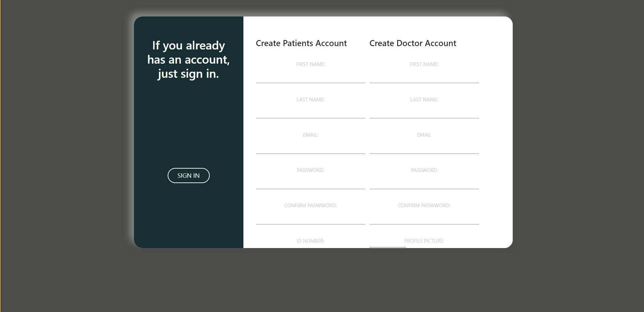Select doctor Email input field
The width and height of the screenshot is (644, 312).
tap(424, 147)
